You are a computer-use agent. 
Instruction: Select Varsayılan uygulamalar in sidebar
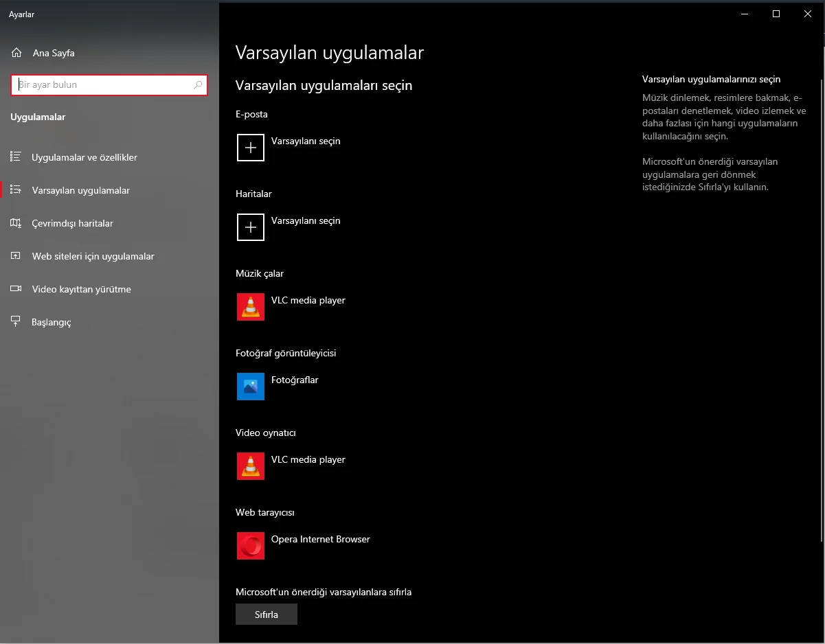coord(110,190)
